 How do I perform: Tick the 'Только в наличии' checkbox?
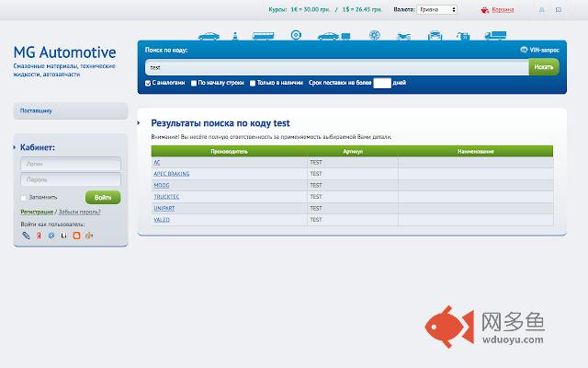(x=253, y=83)
